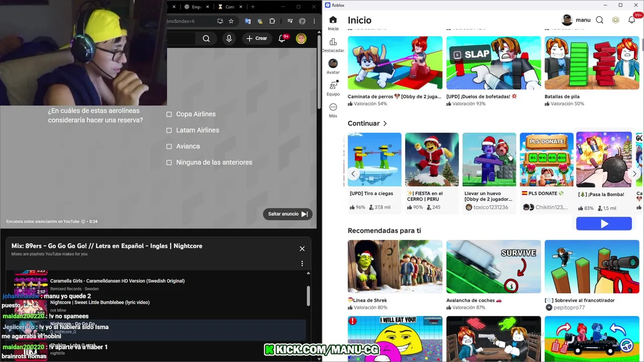Image resolution: width=644 pixels, height=362 pixels.
Task: Open Equipo section in Roblox sidebar
Action: (333, 88)
